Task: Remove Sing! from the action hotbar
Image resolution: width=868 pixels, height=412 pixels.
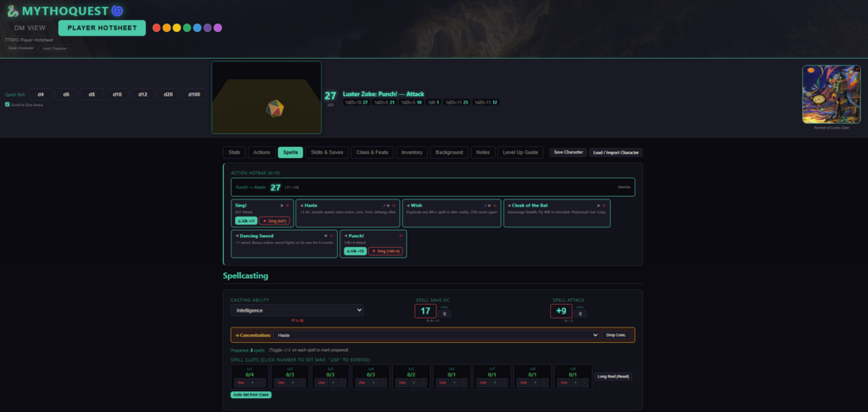Action: 288,206
